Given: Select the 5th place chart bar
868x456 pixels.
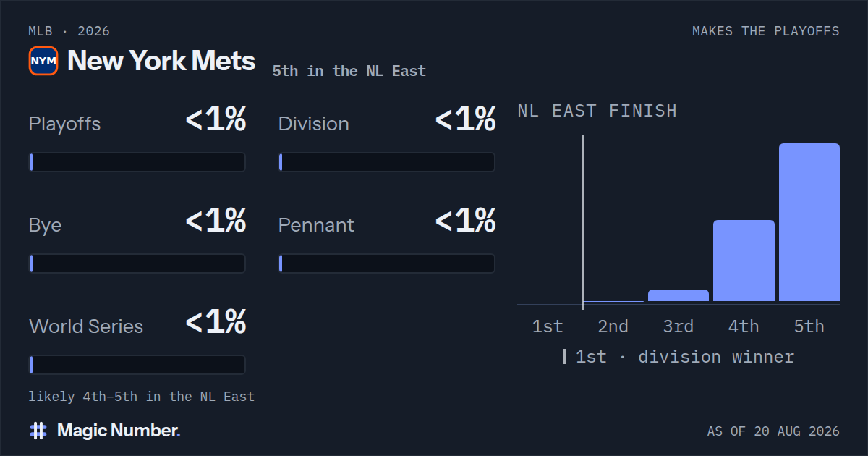Looking at the screenshot, I should tap(809, 222).
